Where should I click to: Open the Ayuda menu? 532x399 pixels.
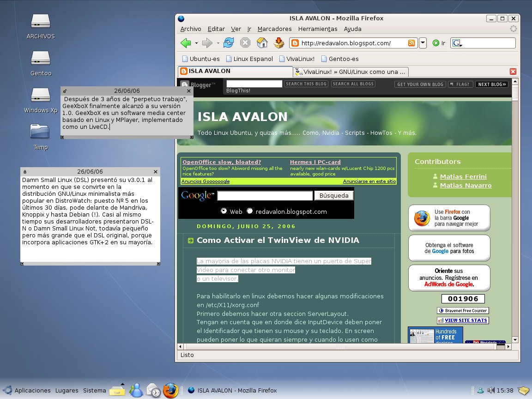point(352,29)
